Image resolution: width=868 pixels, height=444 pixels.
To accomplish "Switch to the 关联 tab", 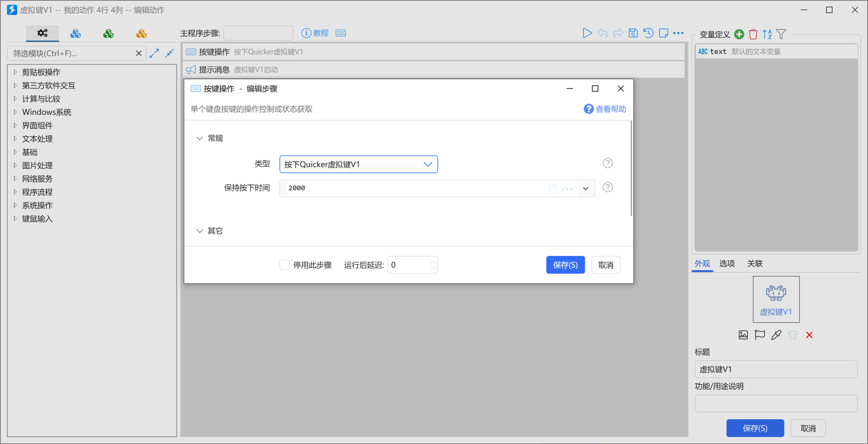I will (x=755, y=263).
